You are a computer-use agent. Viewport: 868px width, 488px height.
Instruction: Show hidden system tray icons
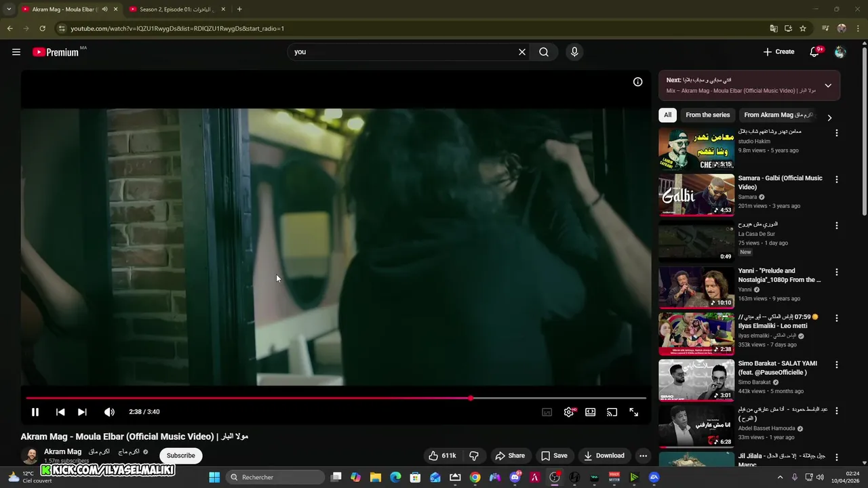pos(780,477)
